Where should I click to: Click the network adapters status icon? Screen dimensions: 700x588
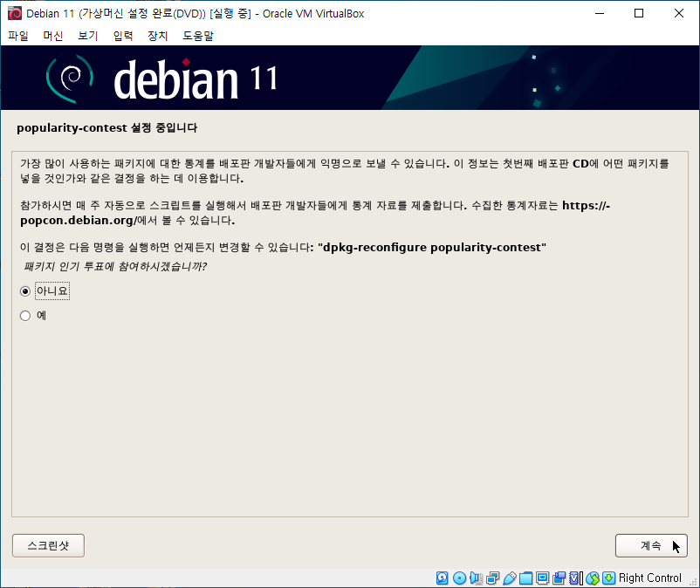493,578
